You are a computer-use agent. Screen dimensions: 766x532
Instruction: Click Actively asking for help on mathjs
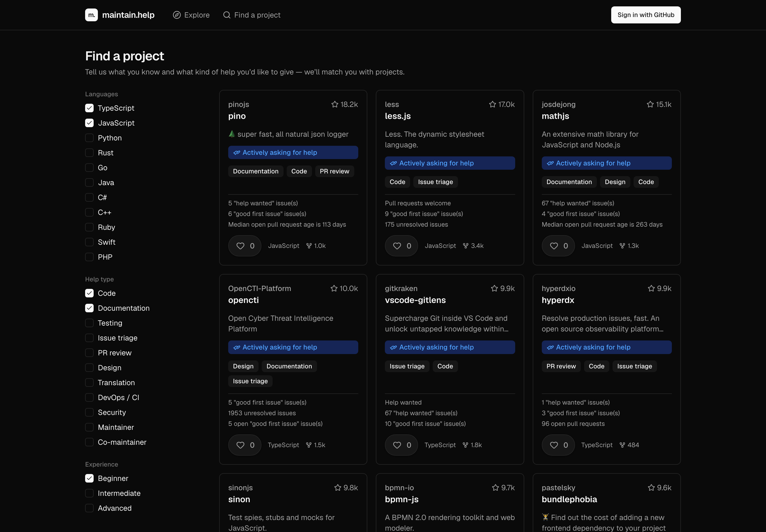point(606,163)
